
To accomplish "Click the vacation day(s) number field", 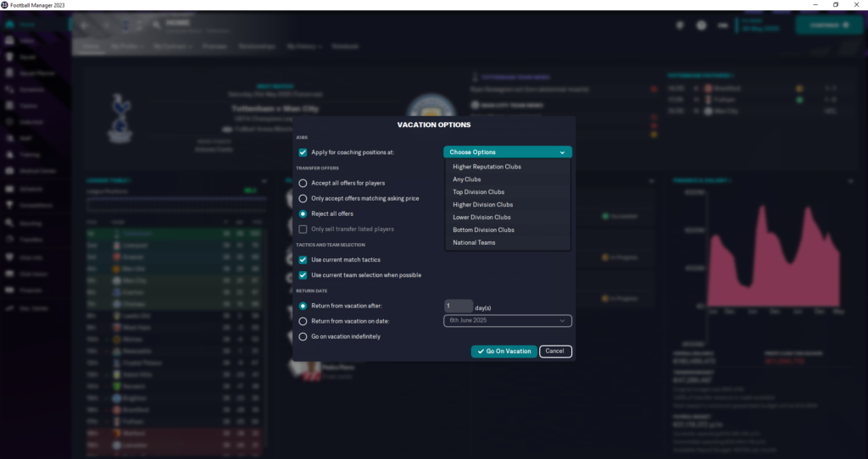I will pos(458,306).
